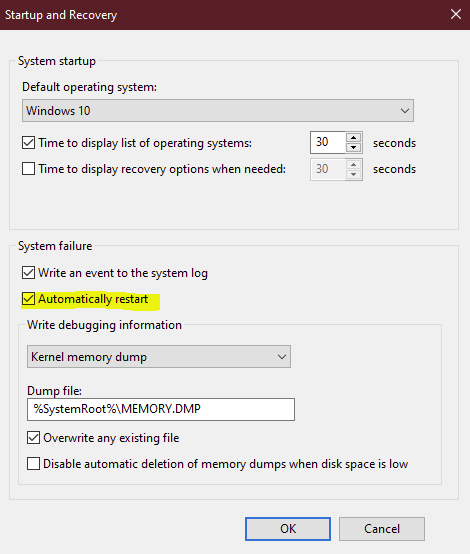Click the recovery options seconds field

[328, 169]
